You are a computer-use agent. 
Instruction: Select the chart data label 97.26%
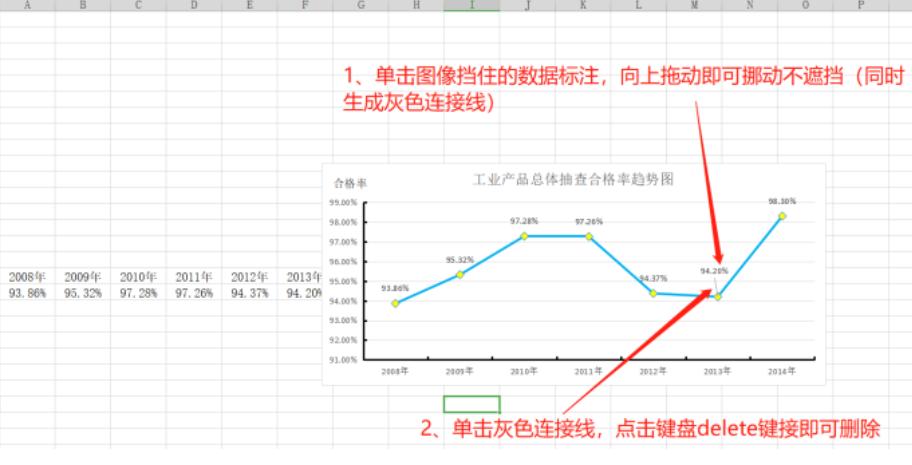589,221
